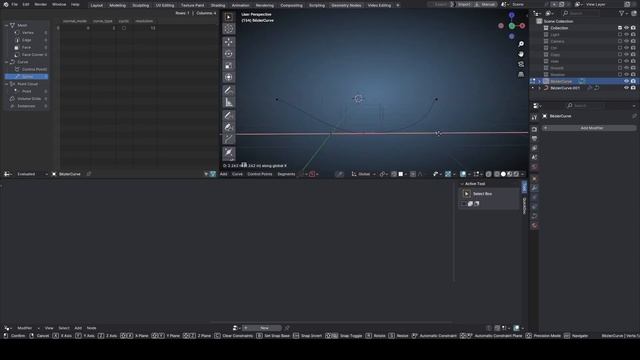The image size is (640, 360).
Task: Hide the BézierCurve object in viewport
Action: [626, 81]
